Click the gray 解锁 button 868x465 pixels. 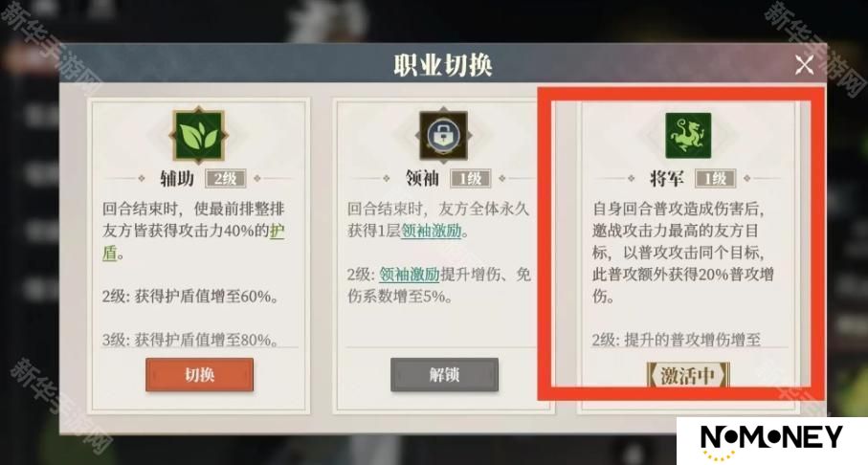pyautogui.click(x=444, y=375)
